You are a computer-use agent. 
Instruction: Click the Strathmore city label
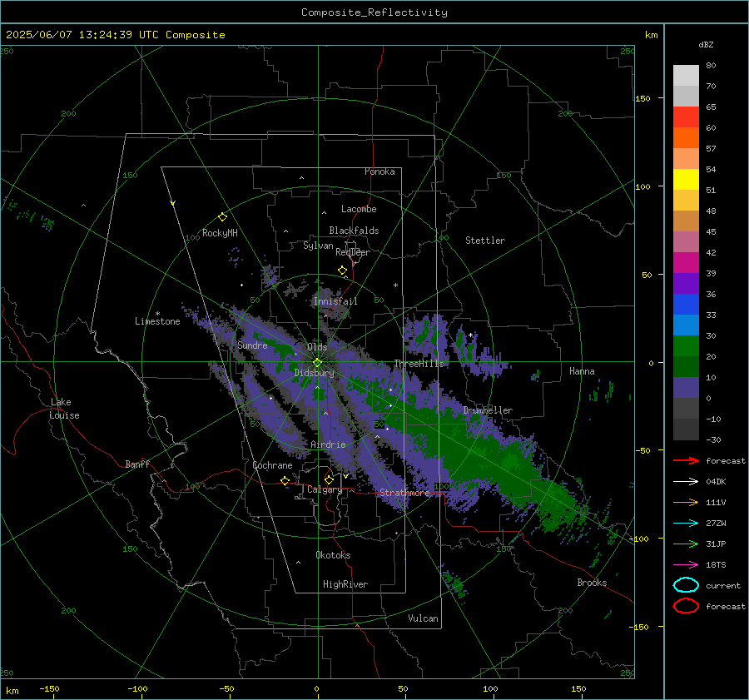tap(404, 493)
